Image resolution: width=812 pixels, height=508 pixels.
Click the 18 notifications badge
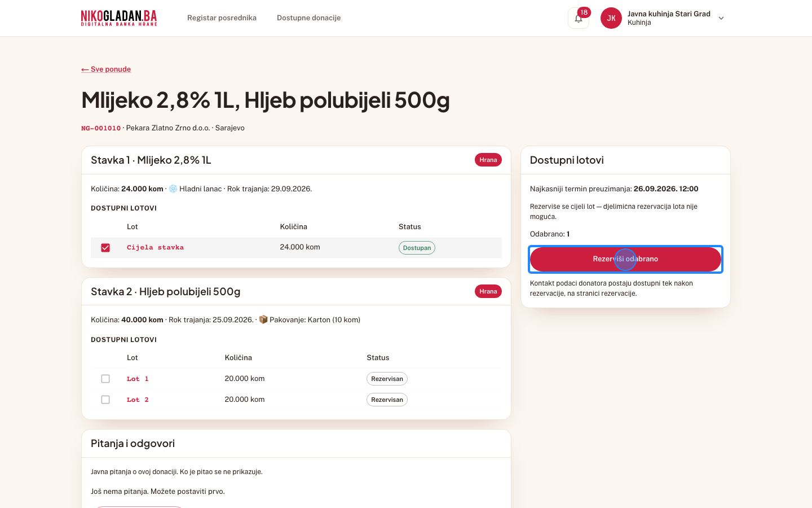tap(584, 12)
